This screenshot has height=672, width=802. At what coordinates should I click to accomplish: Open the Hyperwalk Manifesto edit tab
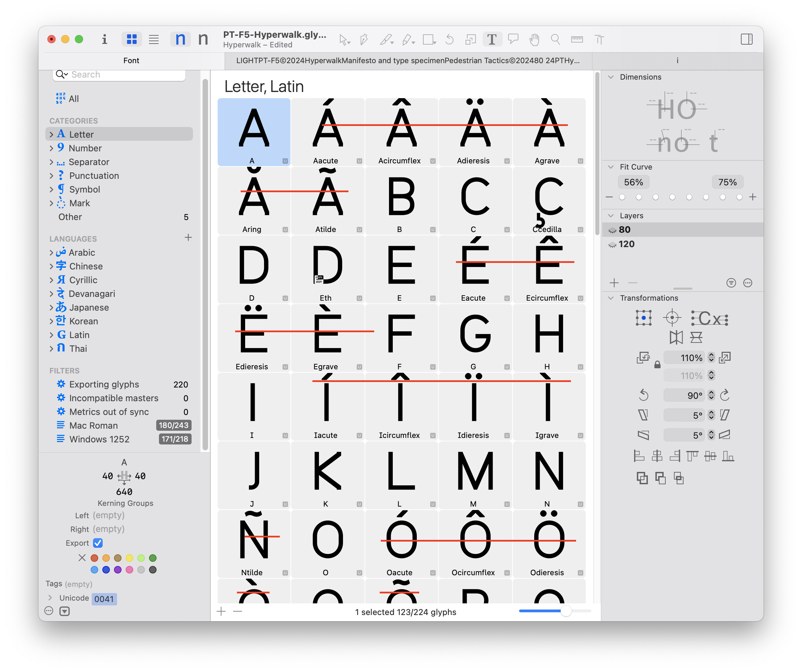point(407,60)
